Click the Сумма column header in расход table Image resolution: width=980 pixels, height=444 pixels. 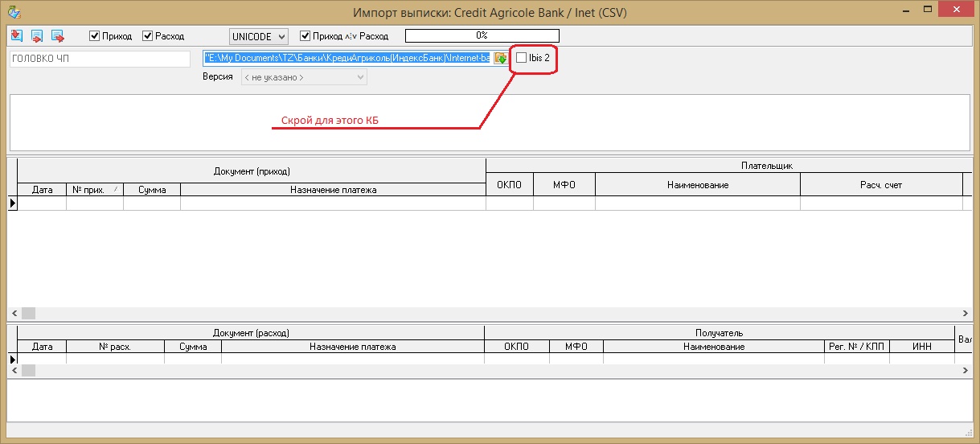[x=192, y=347]
